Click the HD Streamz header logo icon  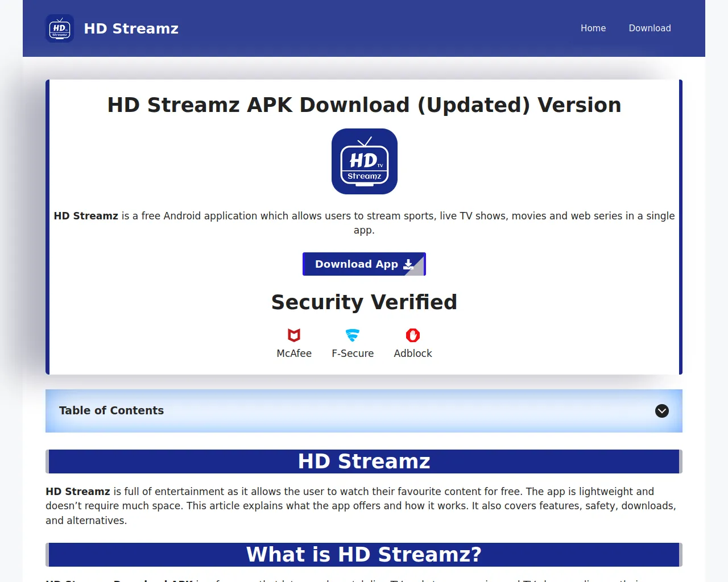60,28
